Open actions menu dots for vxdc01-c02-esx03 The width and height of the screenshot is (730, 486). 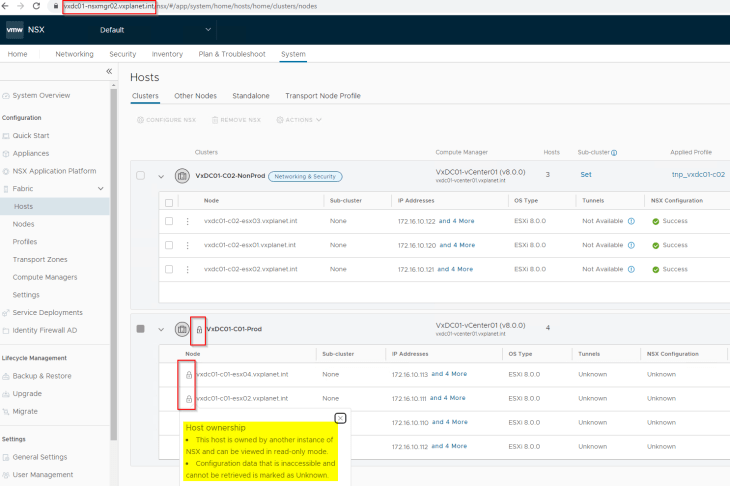187,221
